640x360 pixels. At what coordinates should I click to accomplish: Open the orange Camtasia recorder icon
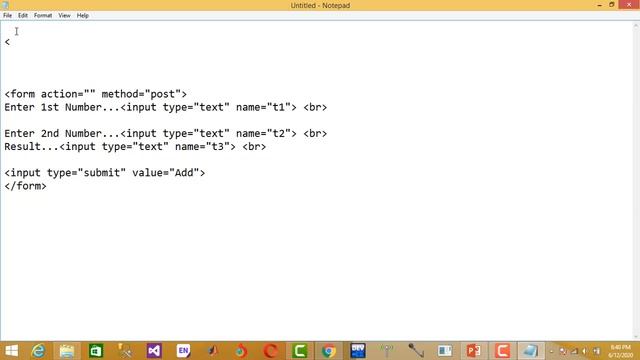point(502,351)
